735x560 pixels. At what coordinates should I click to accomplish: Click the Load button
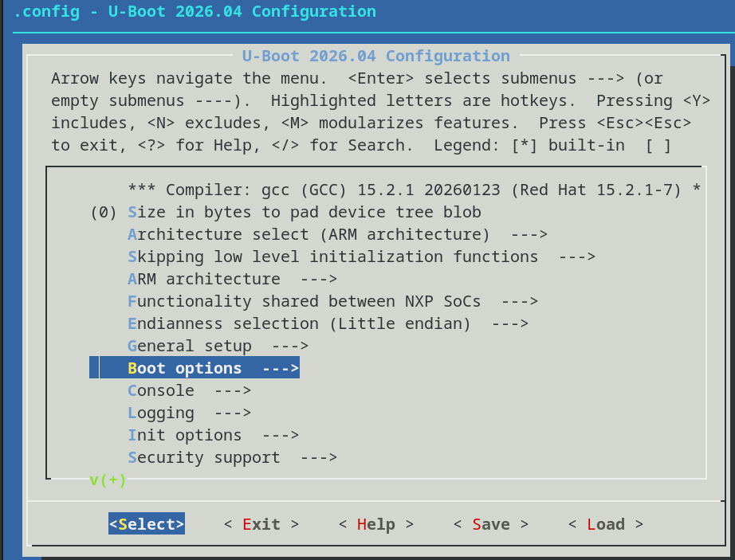click(x=605, y=524)
